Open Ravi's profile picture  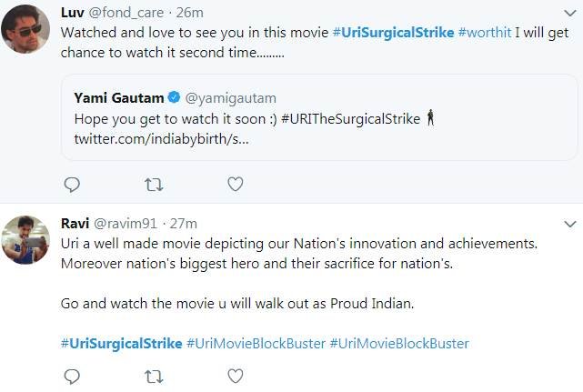(25, 240)
